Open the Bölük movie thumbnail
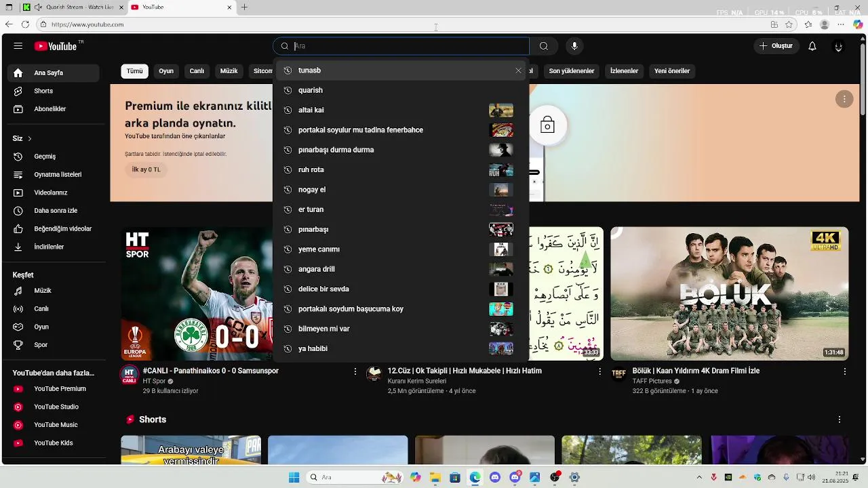This screenshot has height=488, width=868. (x=730, y=293)
